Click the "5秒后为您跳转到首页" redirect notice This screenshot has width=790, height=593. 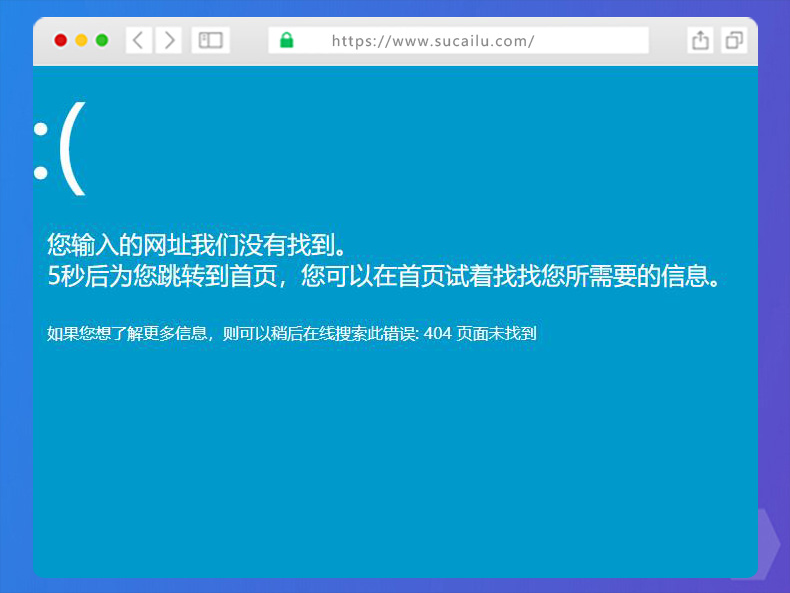(168, 277)
